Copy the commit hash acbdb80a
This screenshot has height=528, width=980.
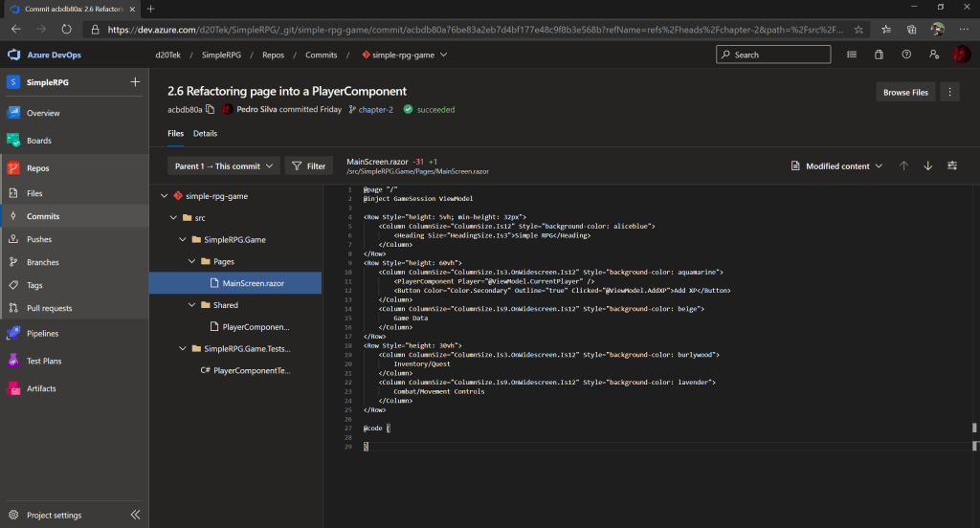(210, 110)
